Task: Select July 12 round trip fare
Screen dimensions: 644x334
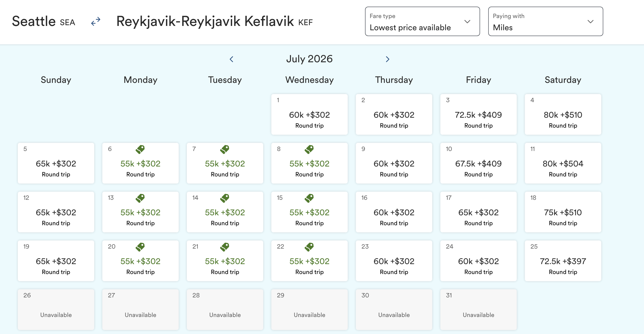Action: (56, 212)
